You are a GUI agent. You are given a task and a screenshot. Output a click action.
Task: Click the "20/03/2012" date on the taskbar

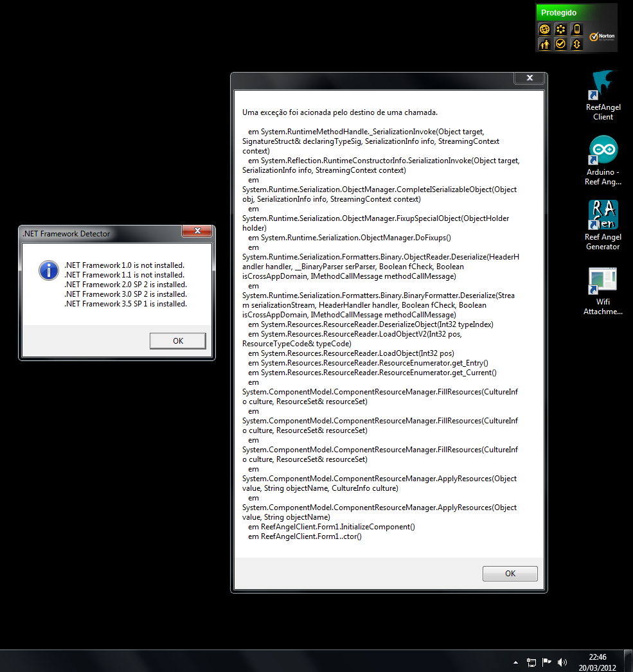coord(598,668)
